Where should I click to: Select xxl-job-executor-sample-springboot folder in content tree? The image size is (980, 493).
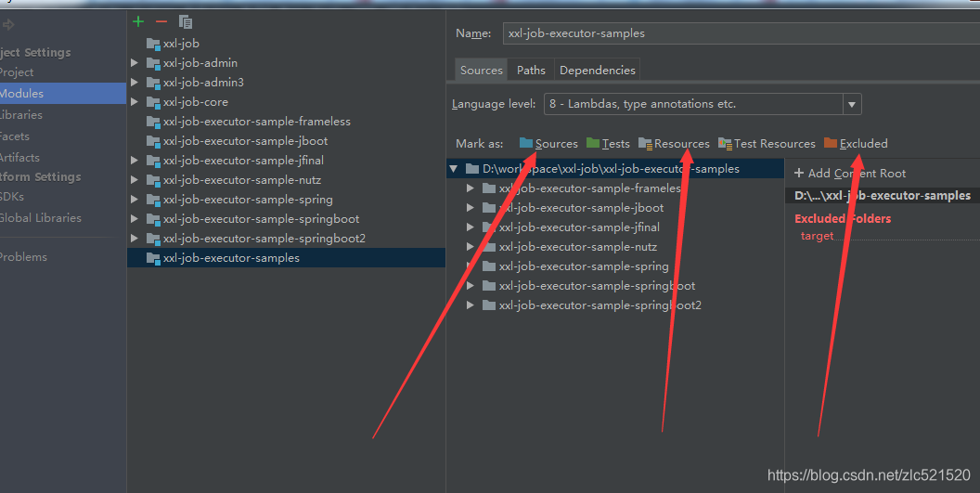tap(597, 286)
